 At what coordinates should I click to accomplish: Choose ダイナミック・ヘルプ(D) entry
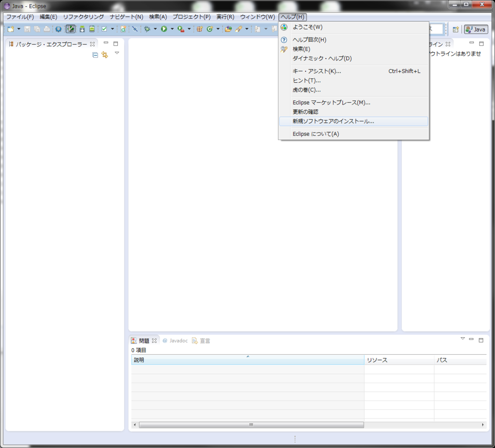[x=353, y=59]
